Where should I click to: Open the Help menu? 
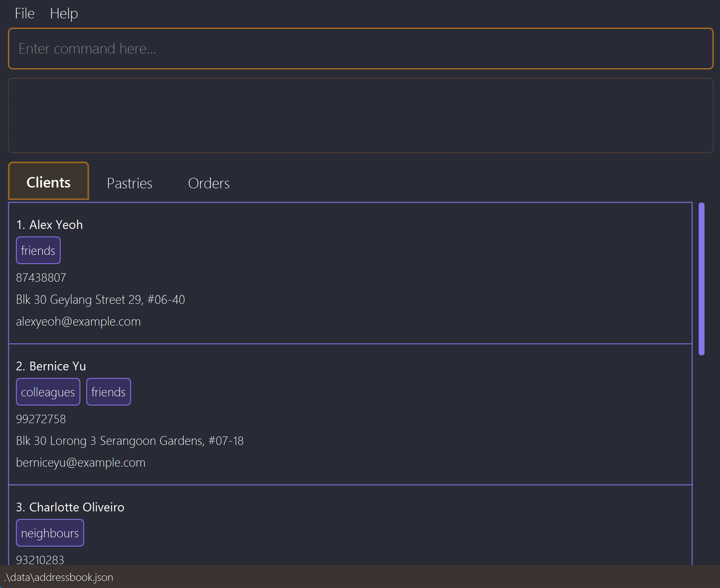(x=64, y=13)
